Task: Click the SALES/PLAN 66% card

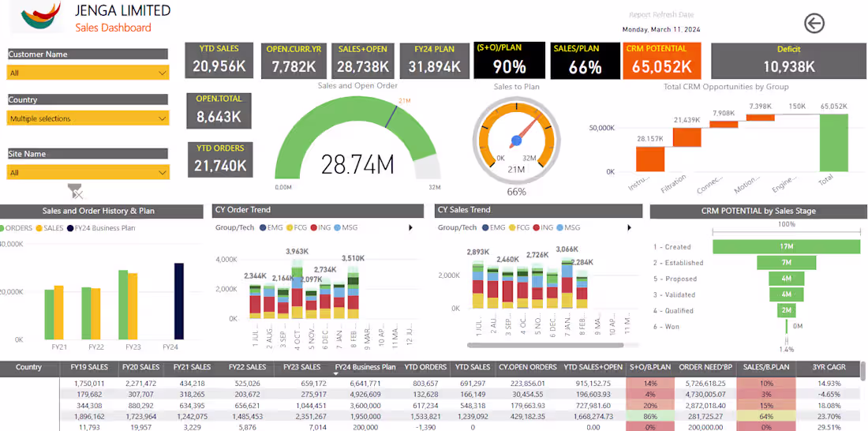Action: [x=586, y=60]
